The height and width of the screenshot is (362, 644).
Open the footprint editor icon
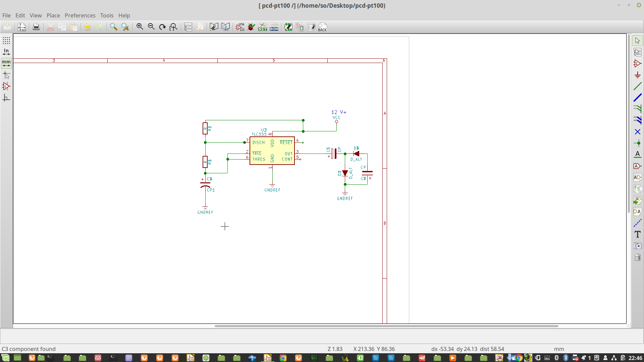point(288,27)
